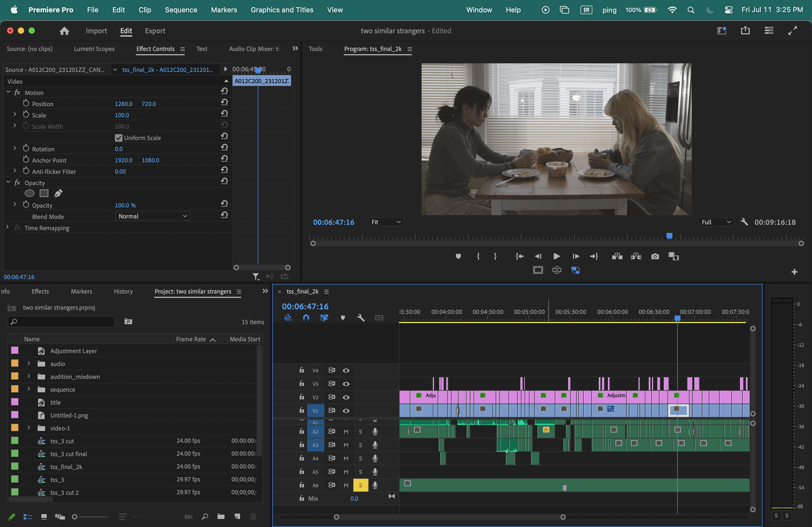The image size is (812, 527).
Task: Open the Export workspace
Action: click(155, 31)
